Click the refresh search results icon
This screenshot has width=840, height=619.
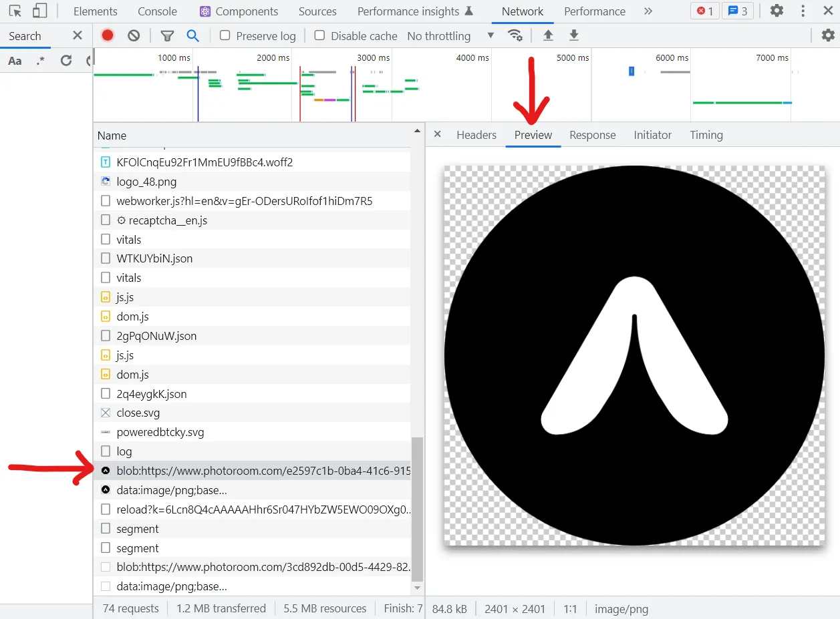pos(65,61)
